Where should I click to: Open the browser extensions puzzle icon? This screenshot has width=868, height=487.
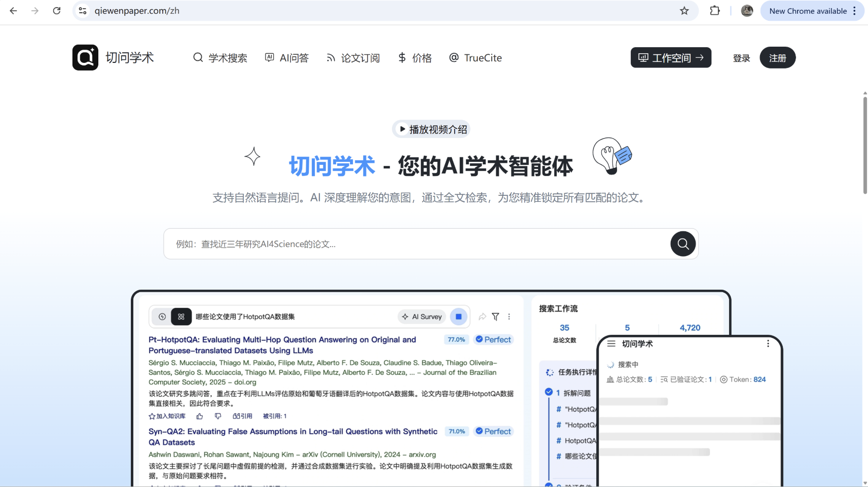click(715, 11)
